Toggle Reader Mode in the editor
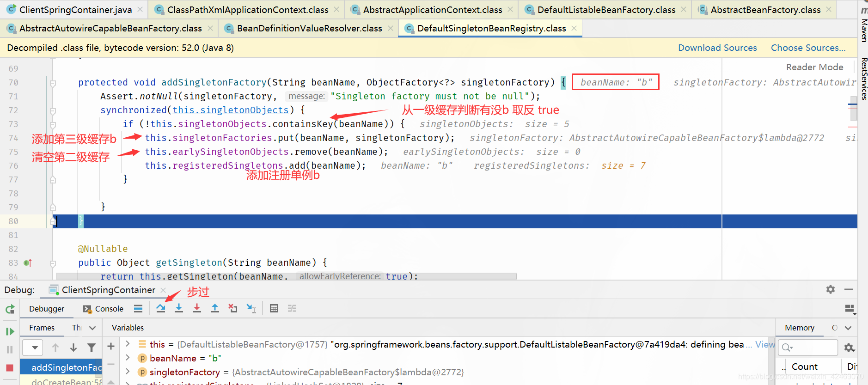Image resolution: width=868 pixels, height=385 pixels. tap(815, 67)
